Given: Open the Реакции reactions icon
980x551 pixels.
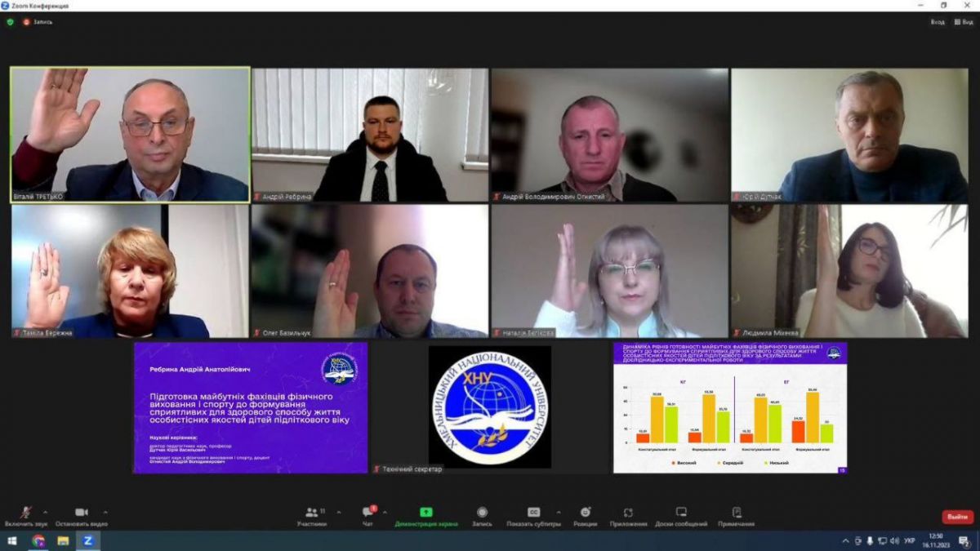Looking at the screenshot, I should click(585, 513).
